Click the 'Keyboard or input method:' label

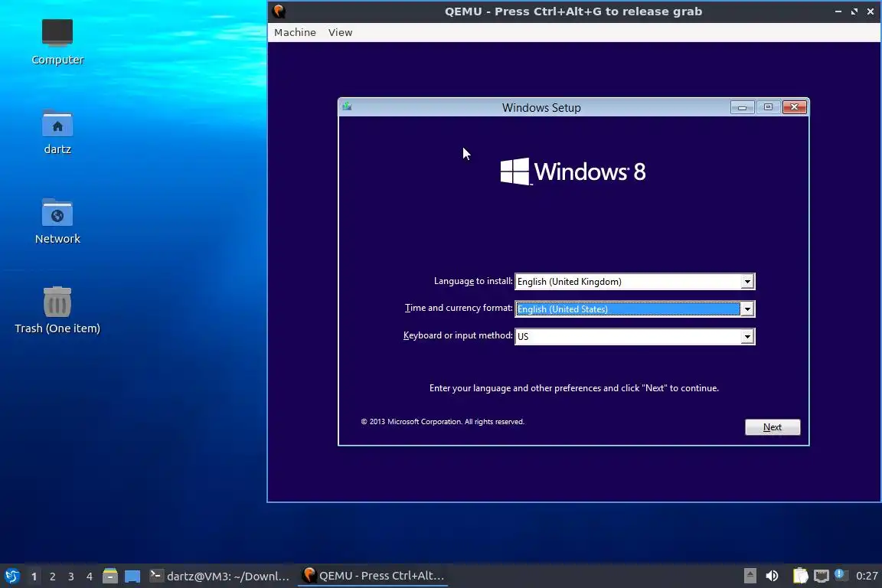click(458, 335)
